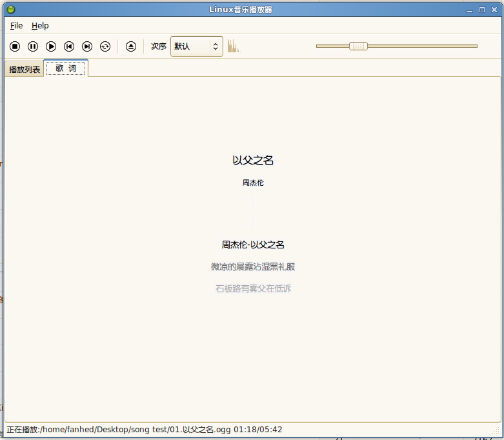
Task: Click the eject/open file icon
Action: (x=131, y=46)
